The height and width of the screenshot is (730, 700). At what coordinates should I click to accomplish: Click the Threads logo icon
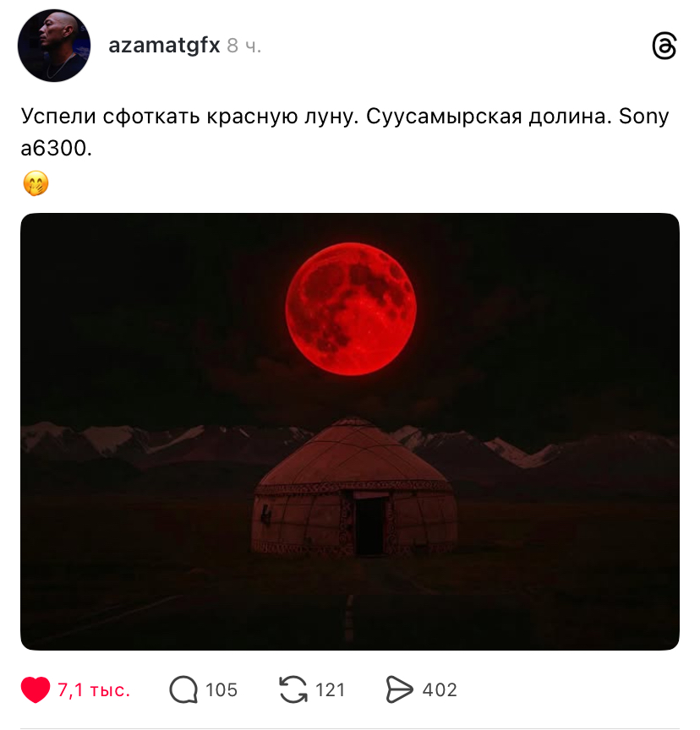[x=664, y=46]
